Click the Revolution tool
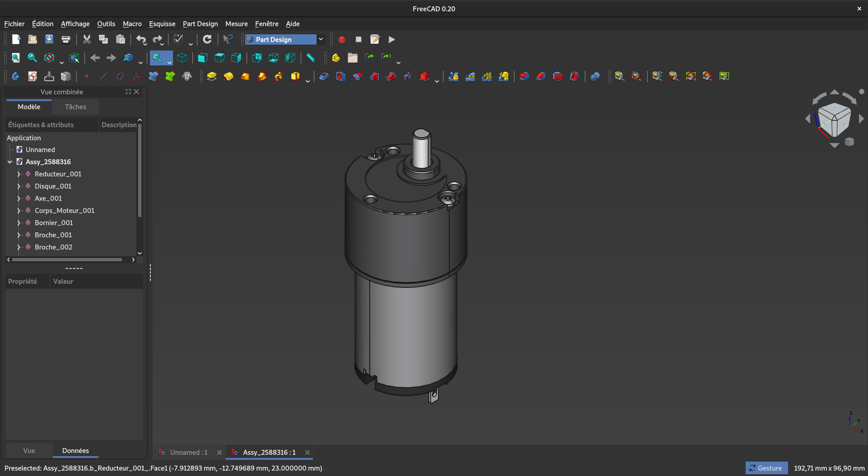 click(229, 76)
